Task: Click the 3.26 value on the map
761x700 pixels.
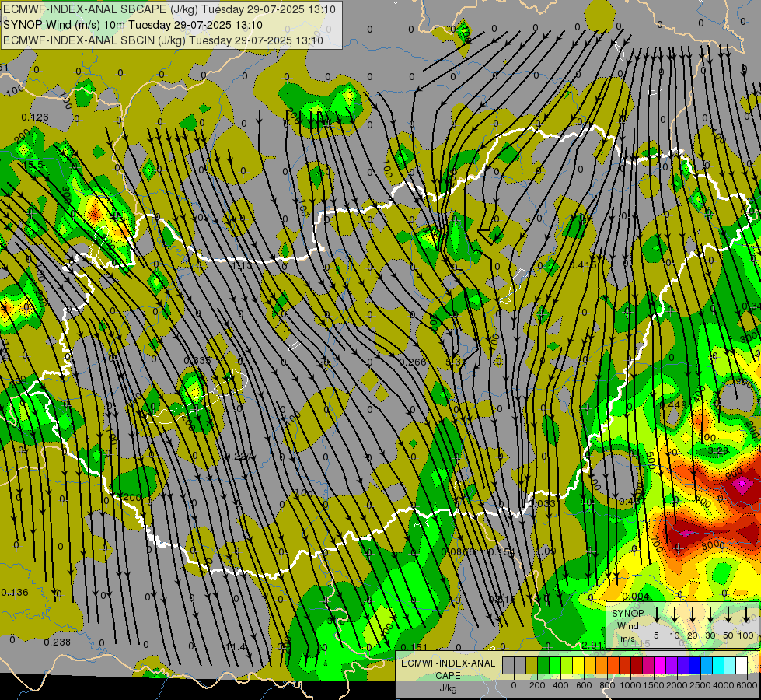Action: click(717, 451)
